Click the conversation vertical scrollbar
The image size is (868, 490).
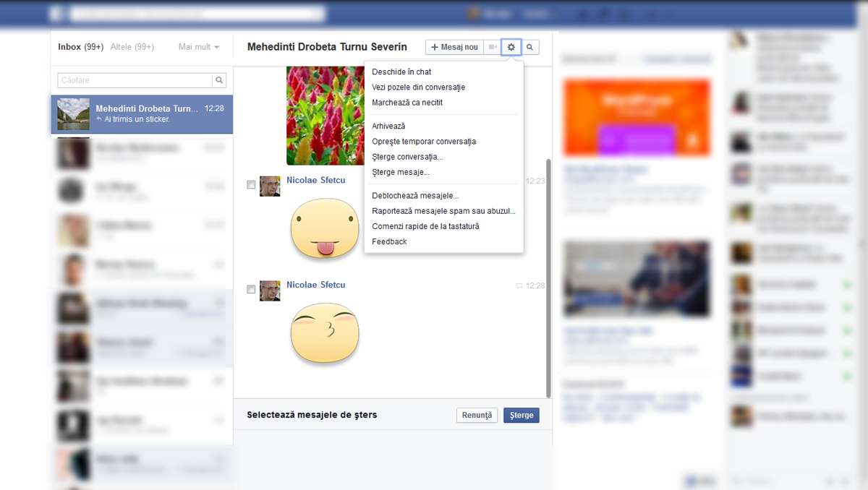tap(548, 278)
